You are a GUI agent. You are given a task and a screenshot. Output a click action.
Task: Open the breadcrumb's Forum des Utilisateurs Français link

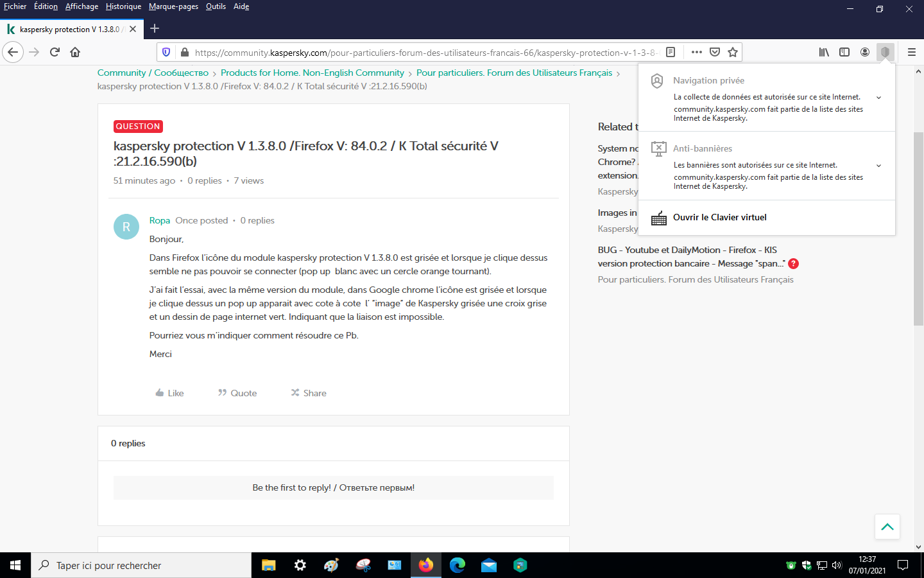[x=515, y=73]
